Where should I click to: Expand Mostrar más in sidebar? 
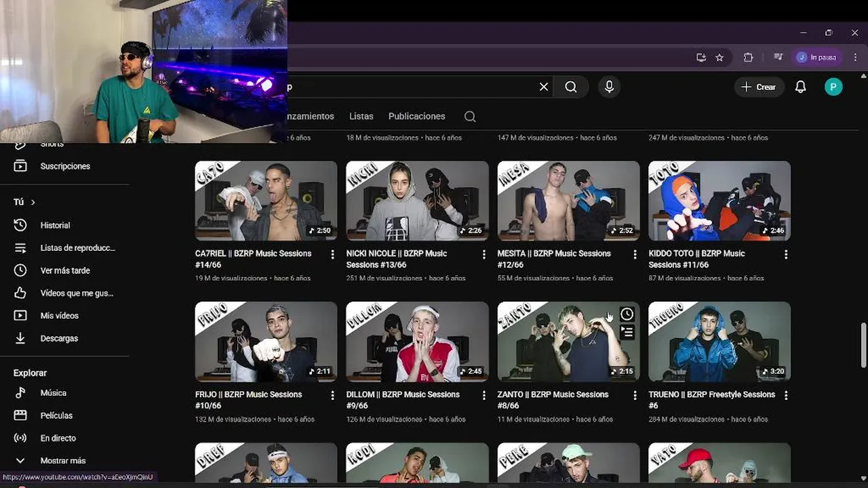click(64, 461)
